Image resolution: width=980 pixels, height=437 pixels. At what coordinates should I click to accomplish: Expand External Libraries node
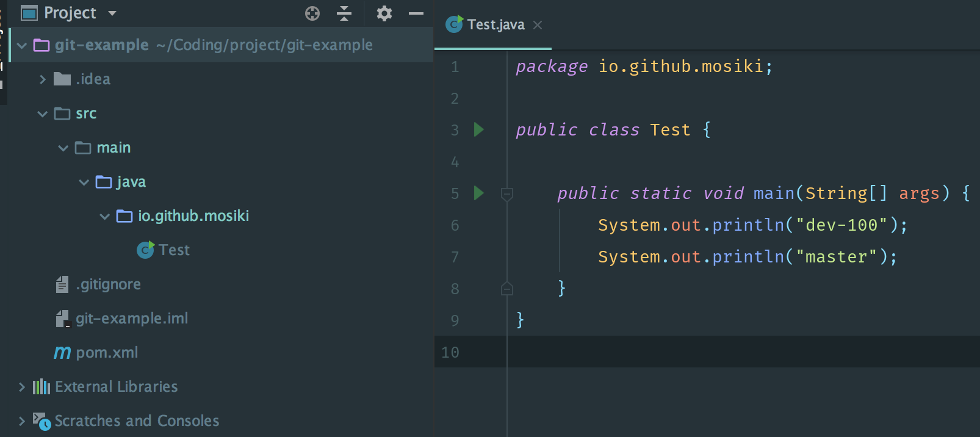[22, 387]
